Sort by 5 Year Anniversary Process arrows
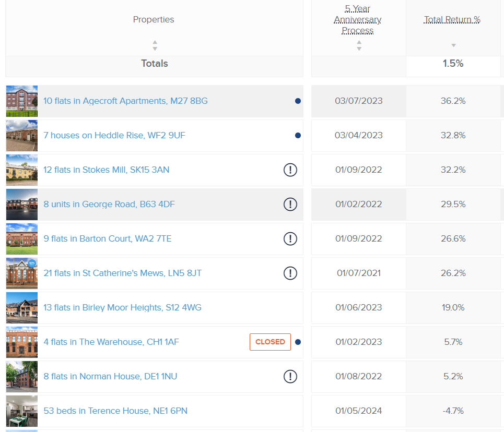The image size is (504, 432). point(359,45)
